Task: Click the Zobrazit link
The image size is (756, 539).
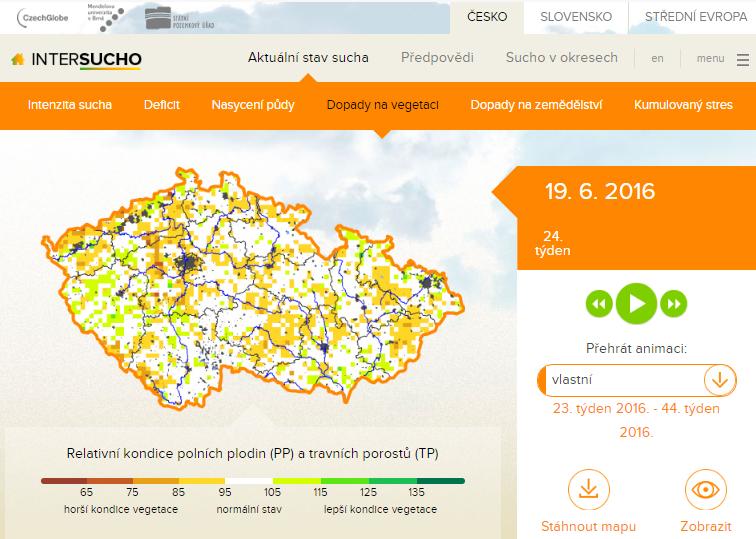Action: pyautogui.click(x=706, y=526)
